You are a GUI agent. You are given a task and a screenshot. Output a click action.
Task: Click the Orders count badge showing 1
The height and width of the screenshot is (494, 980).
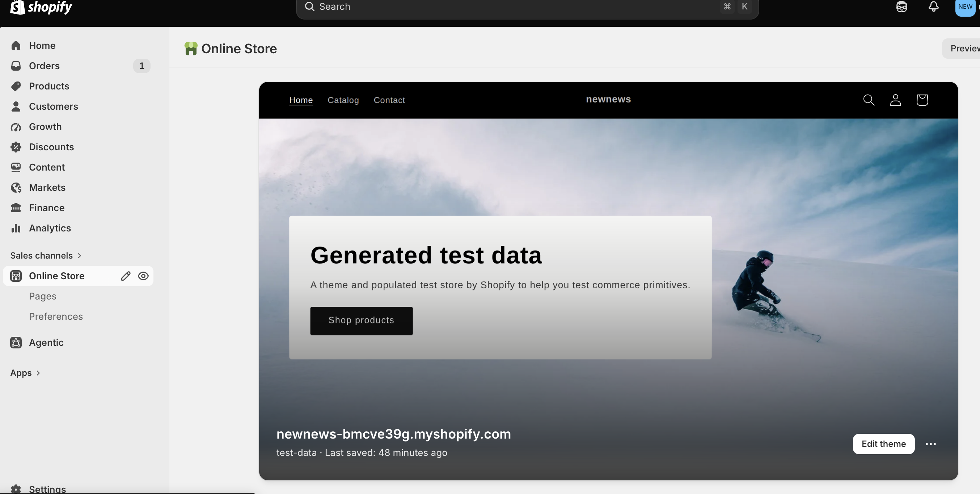click(x=141, y=66)
